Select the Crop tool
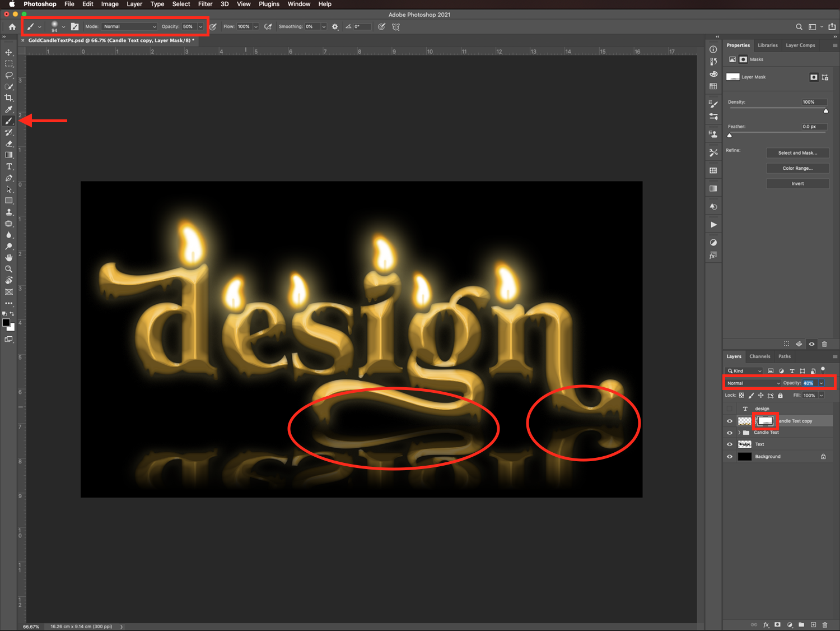This screenshot has width=840, height=631. tap(9, 98)
